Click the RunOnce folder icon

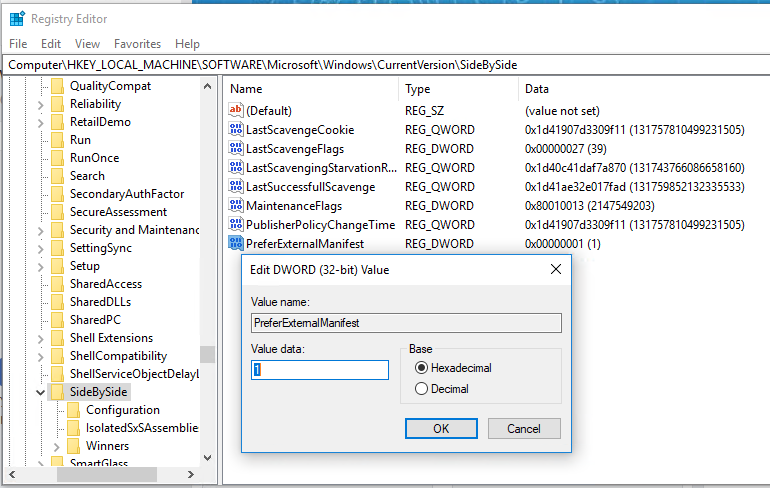pos(57,158)
